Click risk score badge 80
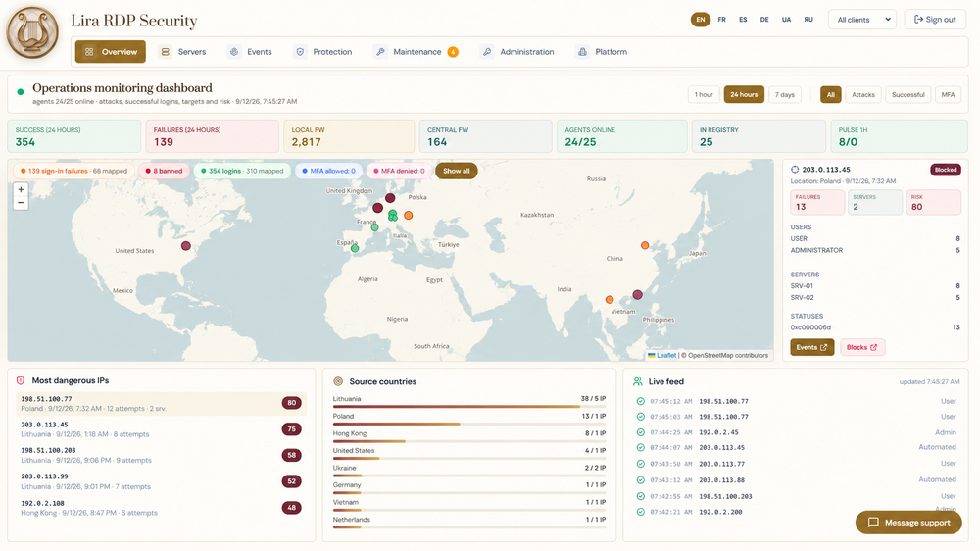Screen dimensions: 980x551 click(291, 403)
